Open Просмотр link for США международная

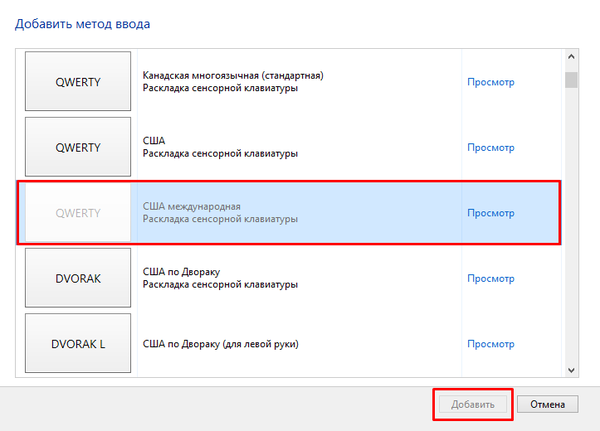pyautogui.click(x=491, y=213)
